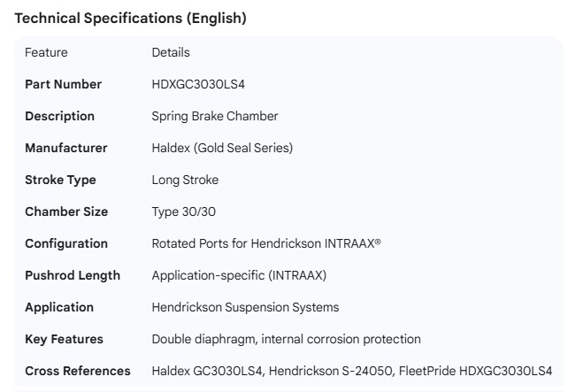
Task: Select the Description row label
Action: pyautogui.click(x=59, y=116)
